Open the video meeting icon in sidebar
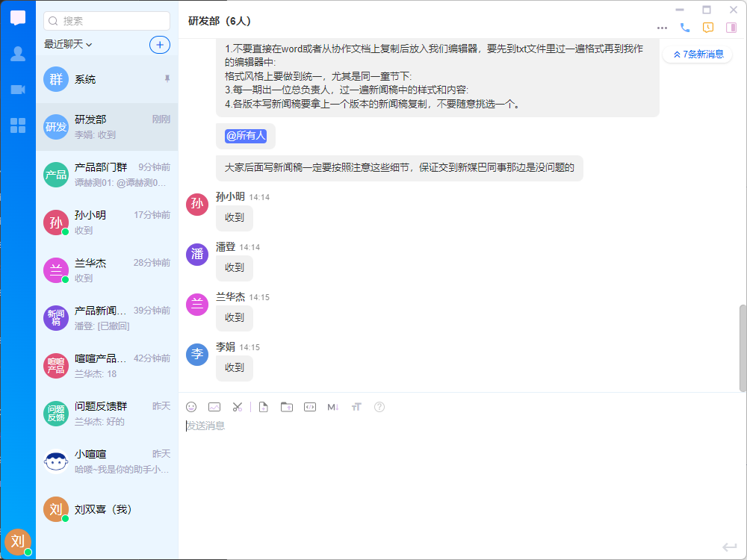 (18, 90)
